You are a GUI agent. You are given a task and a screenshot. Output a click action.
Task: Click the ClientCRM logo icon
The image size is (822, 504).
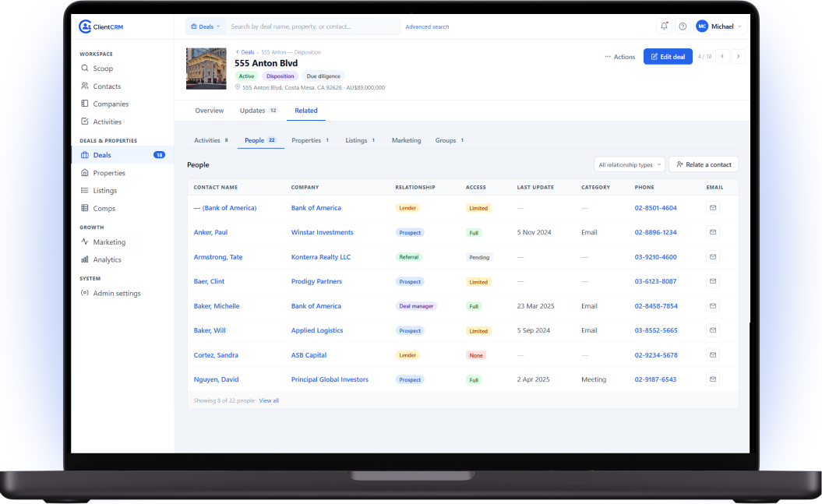click(x=85, y=26)
